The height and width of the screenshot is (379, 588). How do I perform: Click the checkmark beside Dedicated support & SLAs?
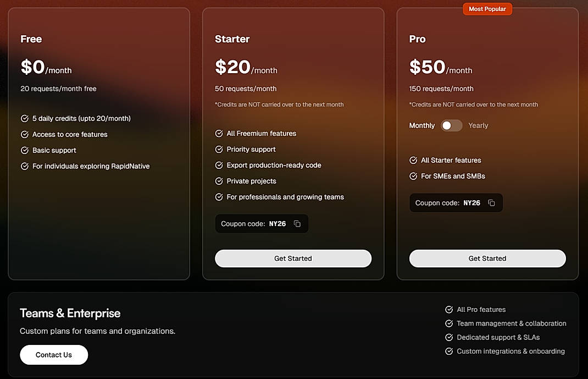tap(448, 337)
